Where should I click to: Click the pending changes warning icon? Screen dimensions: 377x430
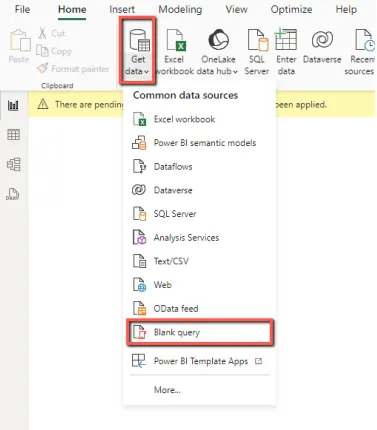click(x=43, y=104)
